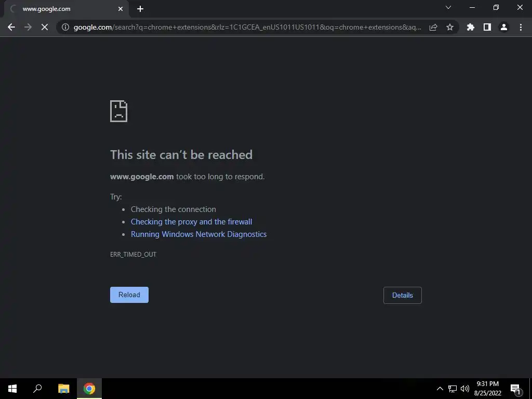
Task: Click the Reload button
Action: tap(129, 295)
